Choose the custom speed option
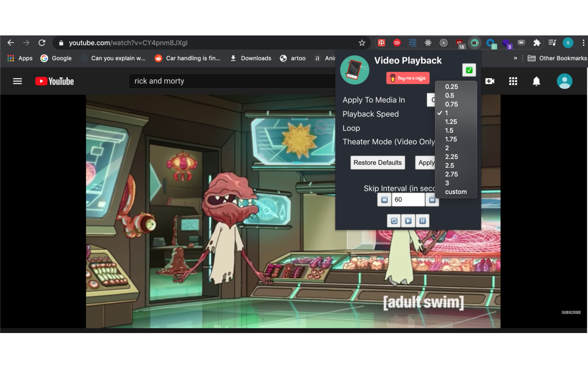588x368 pixels. [x=456, y=192]
